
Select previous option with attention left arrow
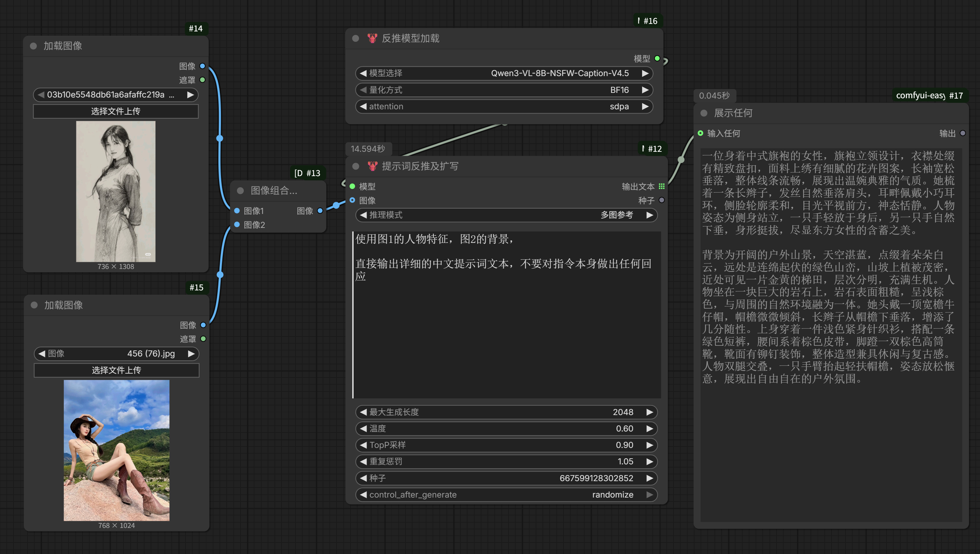[x=363, y=106]
